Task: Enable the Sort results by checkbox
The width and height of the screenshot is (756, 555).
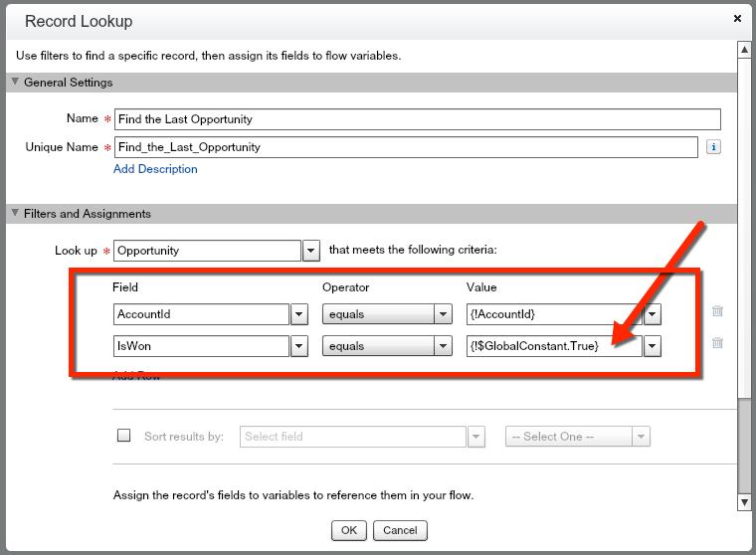Action: pos(124,436)
